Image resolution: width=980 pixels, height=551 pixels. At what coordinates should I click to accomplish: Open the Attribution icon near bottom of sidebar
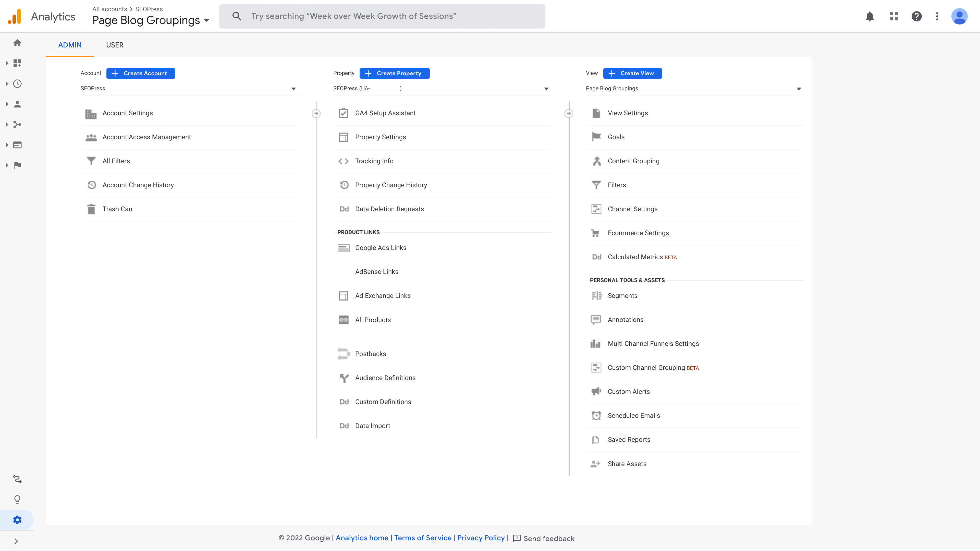click(x=17, y=479)
